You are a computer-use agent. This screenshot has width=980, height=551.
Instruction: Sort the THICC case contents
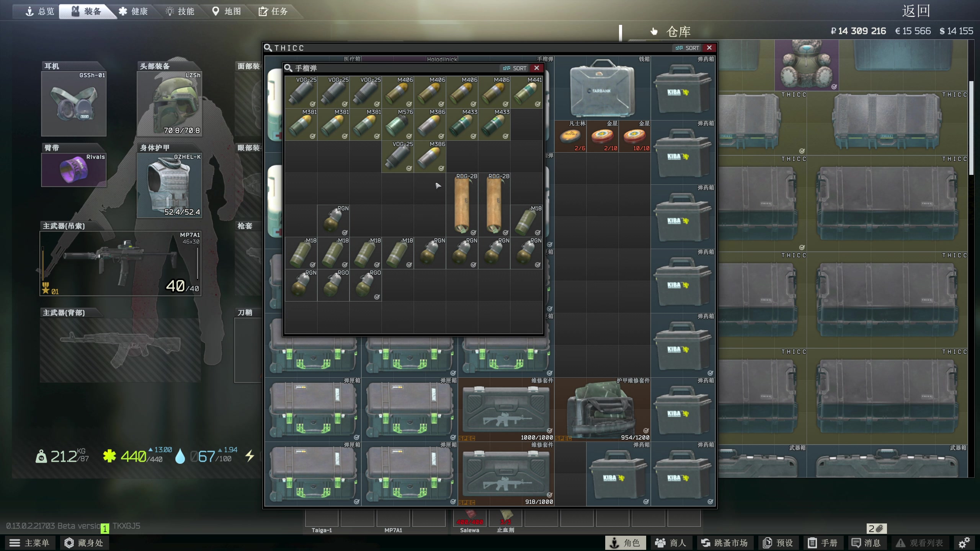tap(688, 48)
